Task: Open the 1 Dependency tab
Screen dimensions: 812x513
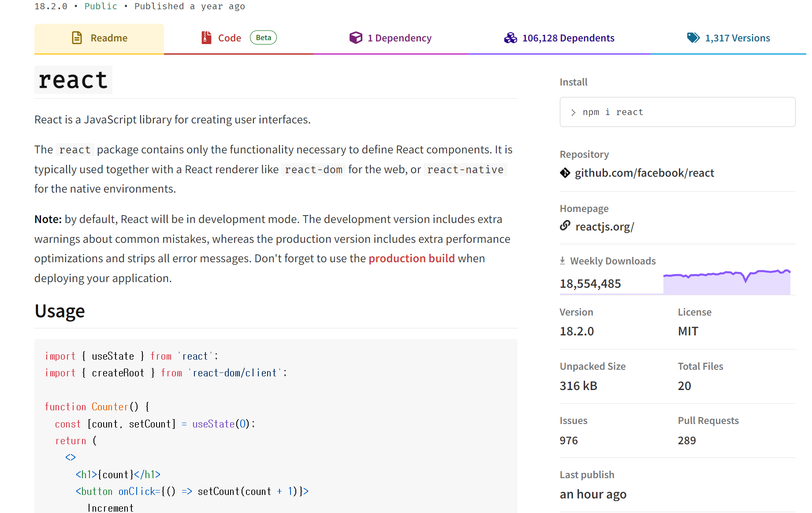Action: 390,38
